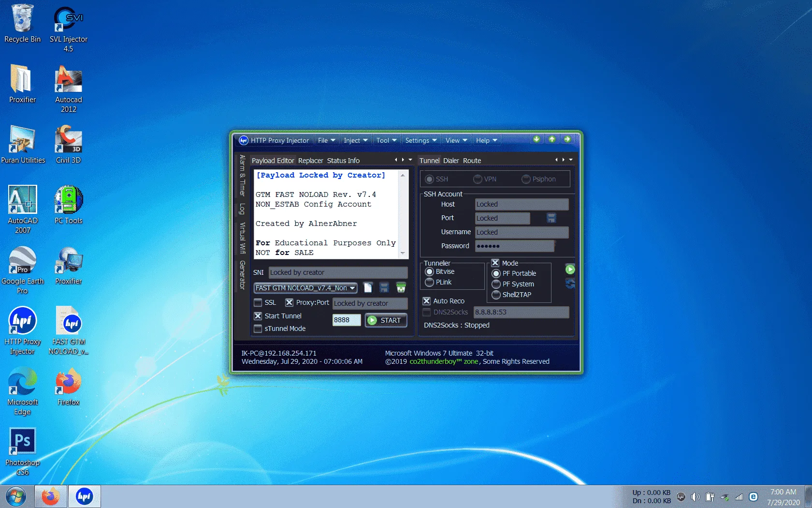Screen dimensions: 812x508
Task: Select the Bitvise tunnelier radio button
Action: point(429,271)
